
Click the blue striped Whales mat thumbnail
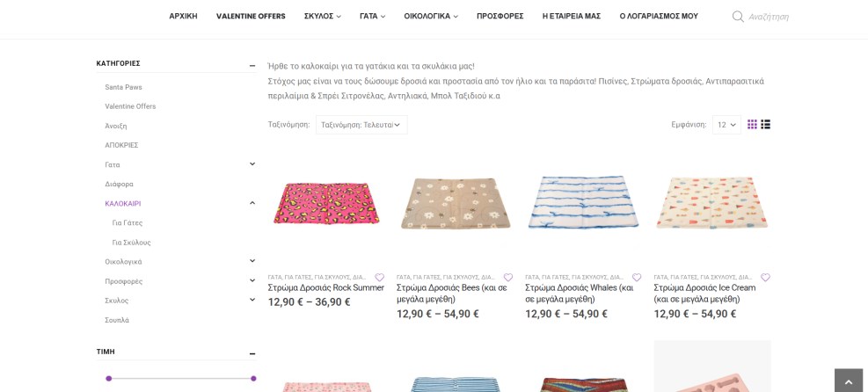tap(583, 202)
